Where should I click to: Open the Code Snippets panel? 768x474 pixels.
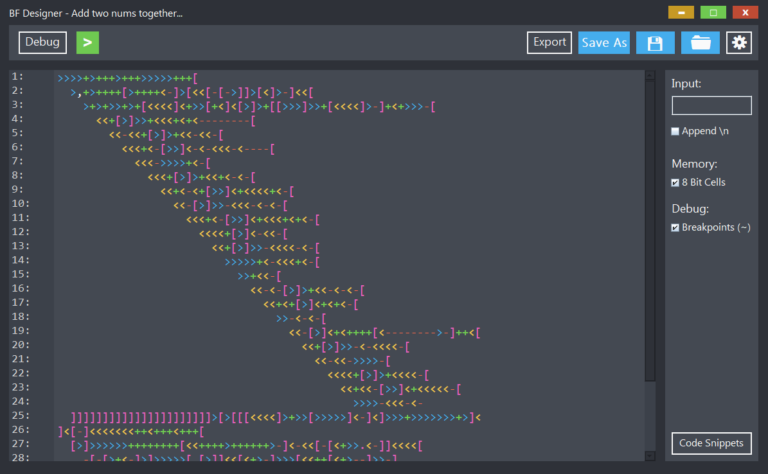tap(711, 443)
